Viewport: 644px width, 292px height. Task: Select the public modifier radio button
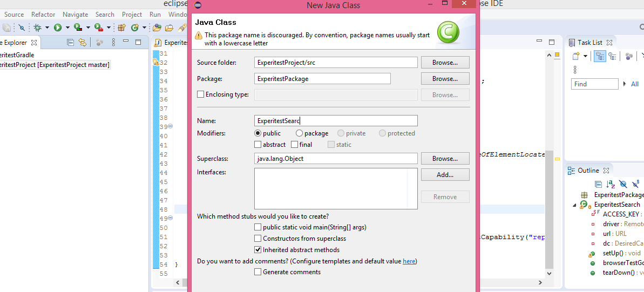(258, 133)
